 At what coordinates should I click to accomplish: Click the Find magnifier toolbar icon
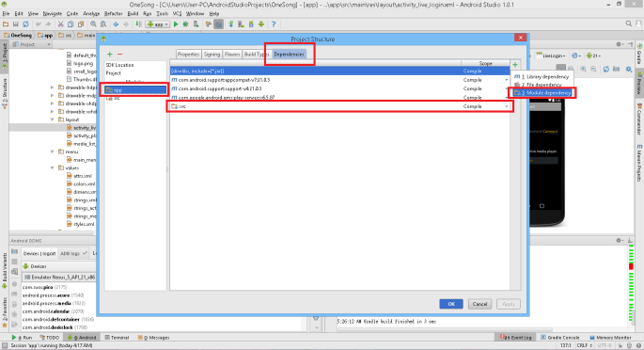click(x=93, y=24)
